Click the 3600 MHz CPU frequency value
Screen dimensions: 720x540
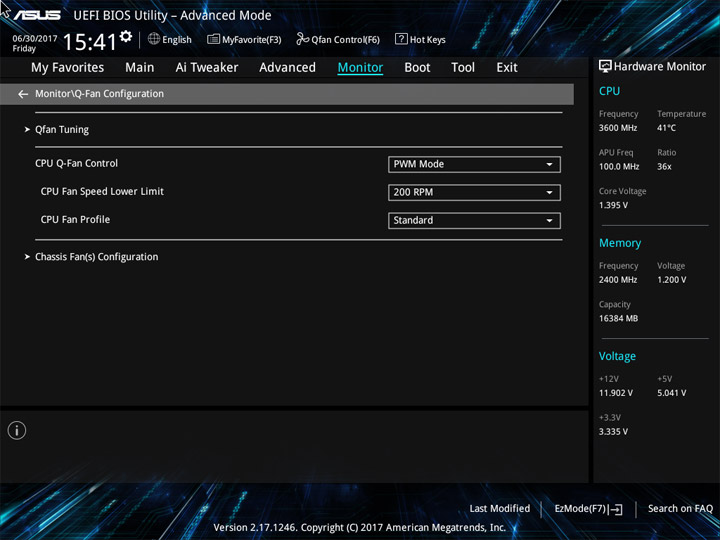(x=618, y=128)
